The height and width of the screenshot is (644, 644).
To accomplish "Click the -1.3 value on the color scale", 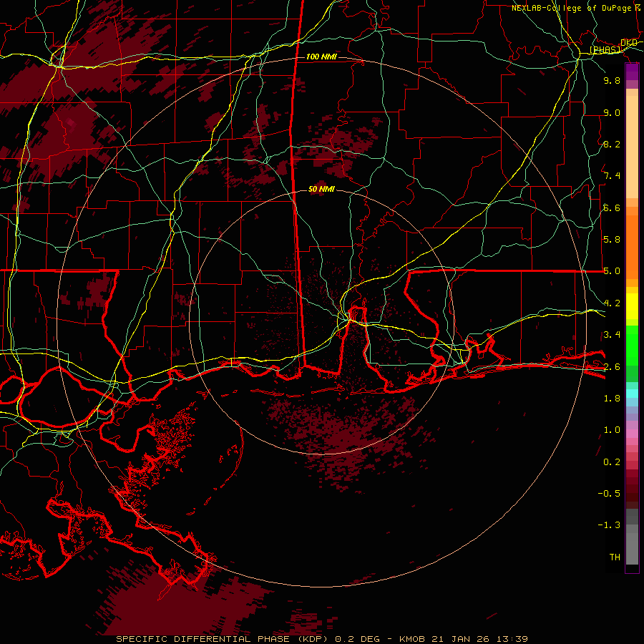I will point(609,525).
